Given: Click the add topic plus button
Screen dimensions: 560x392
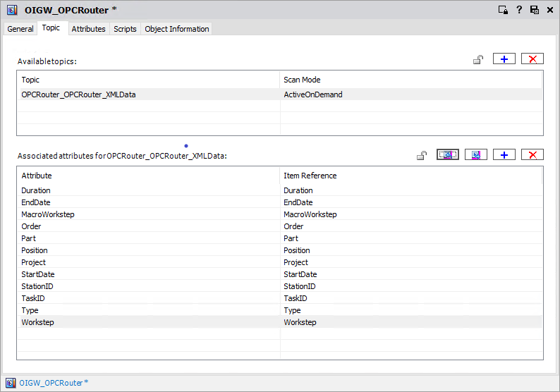Looking at the screenshot, I should click(x=504, y=59).
